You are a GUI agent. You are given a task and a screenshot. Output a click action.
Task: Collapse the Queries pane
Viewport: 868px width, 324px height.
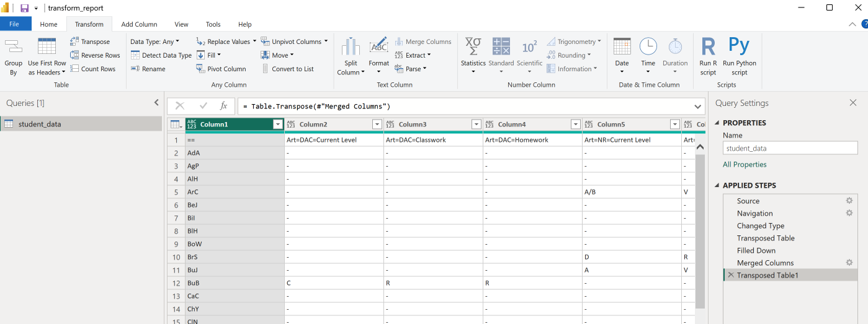pyautogui.click(x=156, y=103)
